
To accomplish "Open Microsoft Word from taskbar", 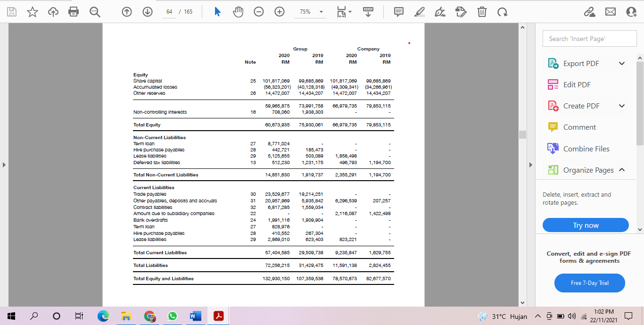I will 195,317.
